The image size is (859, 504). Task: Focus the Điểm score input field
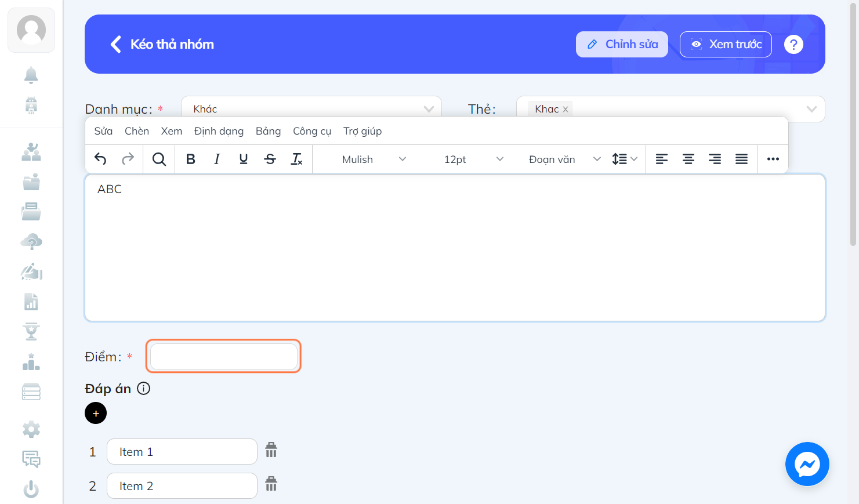224,357
